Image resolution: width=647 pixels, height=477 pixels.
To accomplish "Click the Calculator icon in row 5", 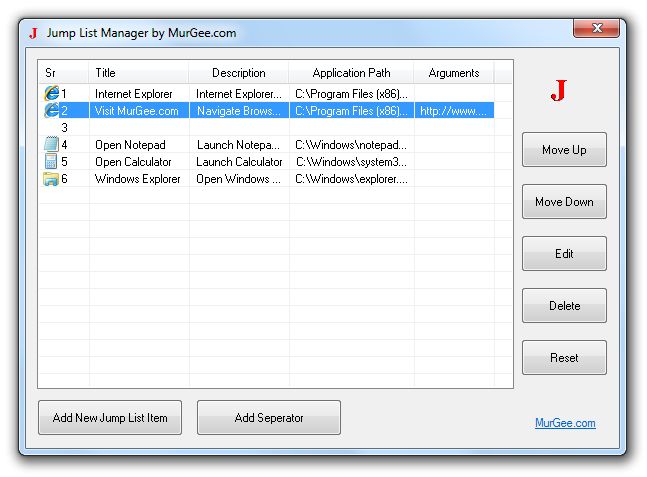I will tap(51, 162).
